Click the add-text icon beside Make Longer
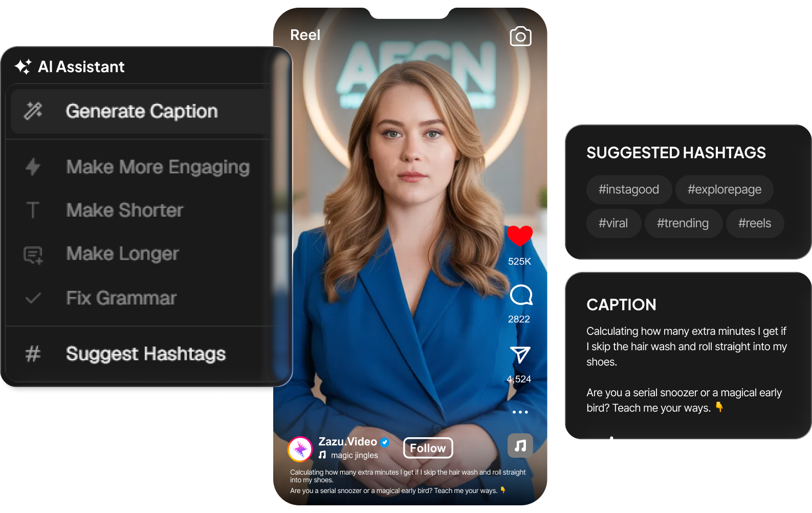 33,254
